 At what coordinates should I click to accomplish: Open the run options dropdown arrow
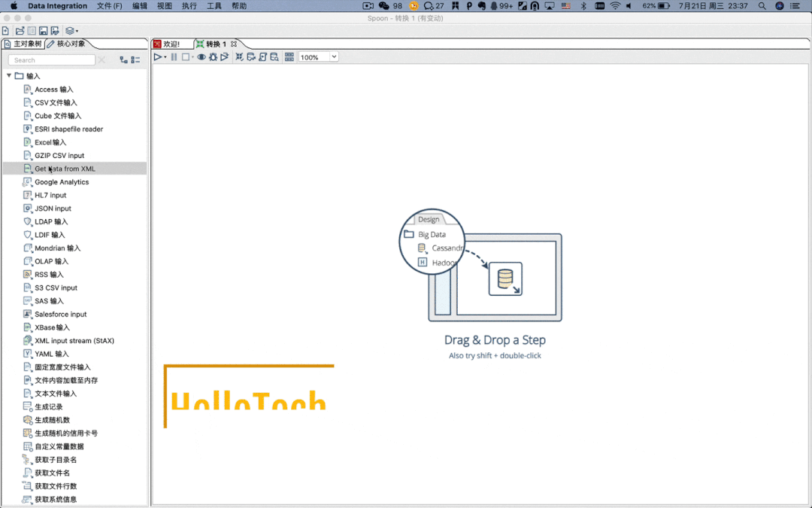pos(165,57)
